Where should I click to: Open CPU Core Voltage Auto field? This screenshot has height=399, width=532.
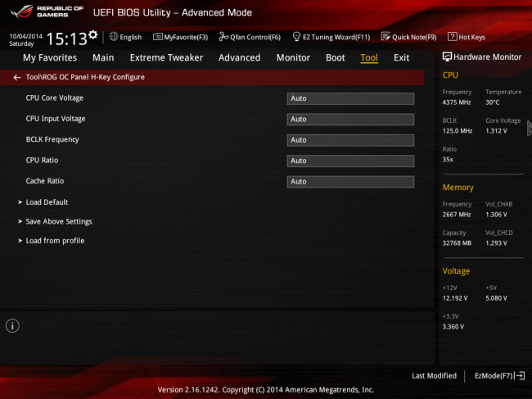point(350,98)
